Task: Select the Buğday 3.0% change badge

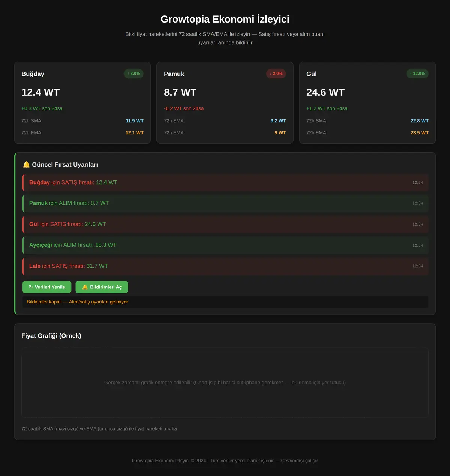Action: coord(133,74)
